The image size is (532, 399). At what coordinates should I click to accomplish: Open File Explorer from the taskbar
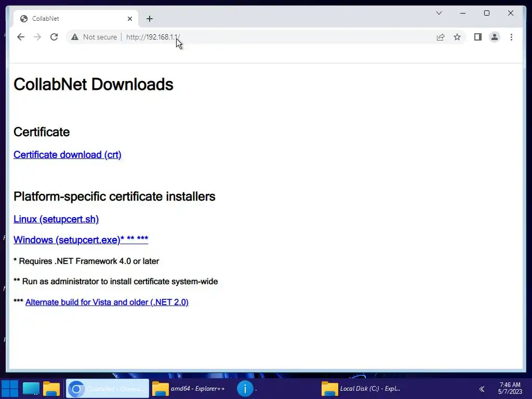51,389
